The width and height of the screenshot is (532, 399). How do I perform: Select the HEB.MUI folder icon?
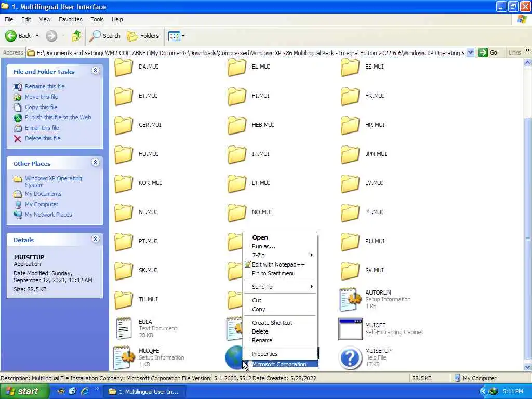(x=237, y=125)
